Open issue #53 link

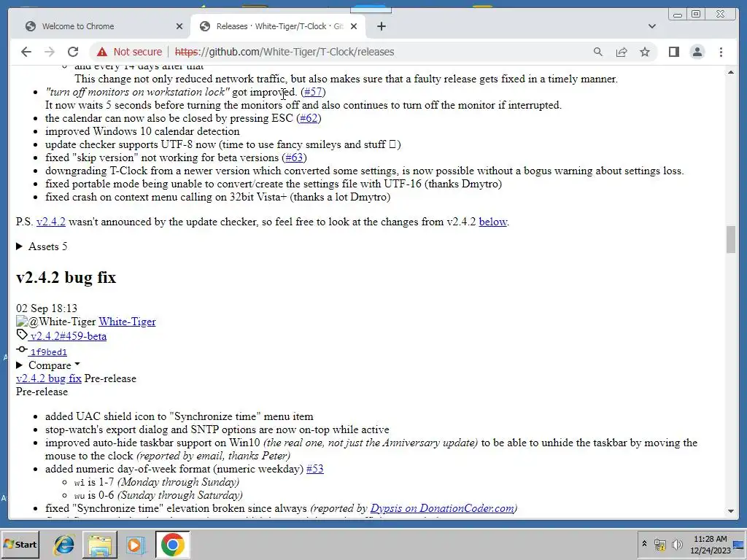pos(315,469)
